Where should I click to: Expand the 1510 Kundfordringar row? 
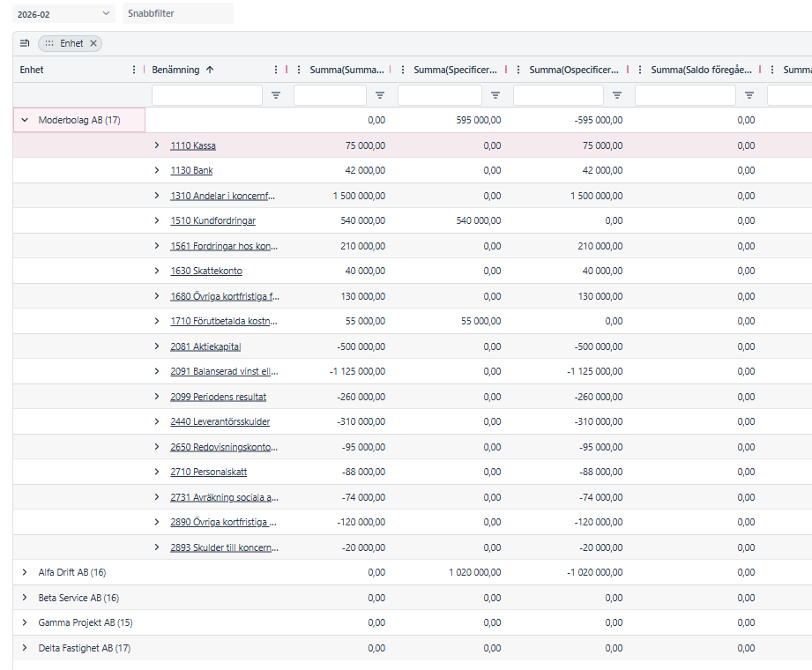[157, 221]
